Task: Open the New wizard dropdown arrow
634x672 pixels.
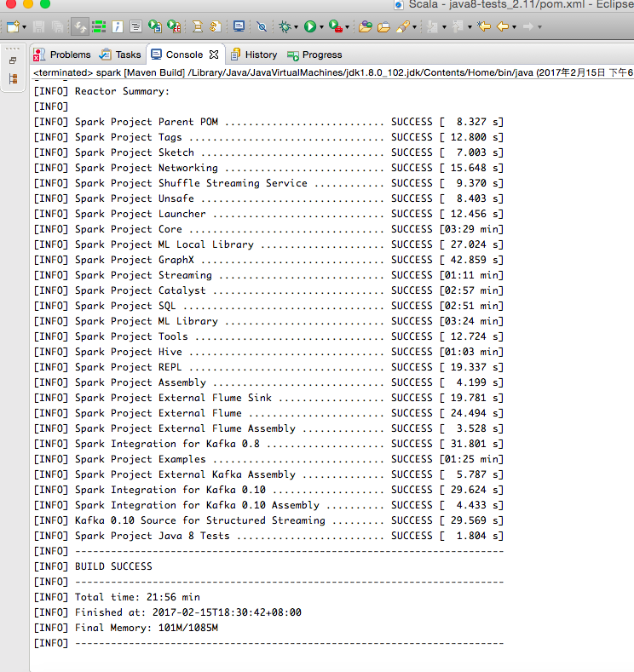Action: pos(24,27)
